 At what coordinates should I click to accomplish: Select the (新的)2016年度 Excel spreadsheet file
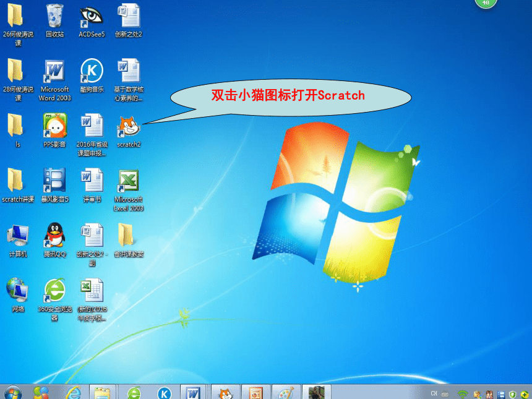tap(92, 290)
